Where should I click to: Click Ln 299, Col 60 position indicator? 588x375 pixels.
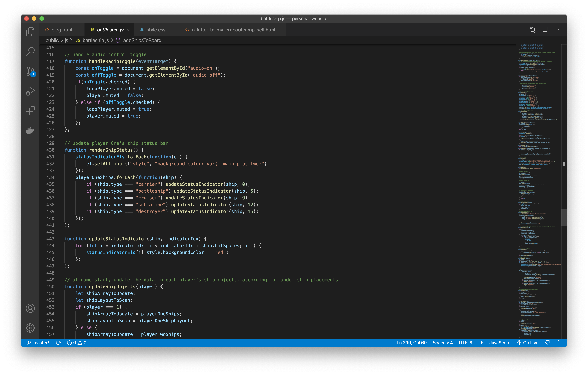(411, 343)
